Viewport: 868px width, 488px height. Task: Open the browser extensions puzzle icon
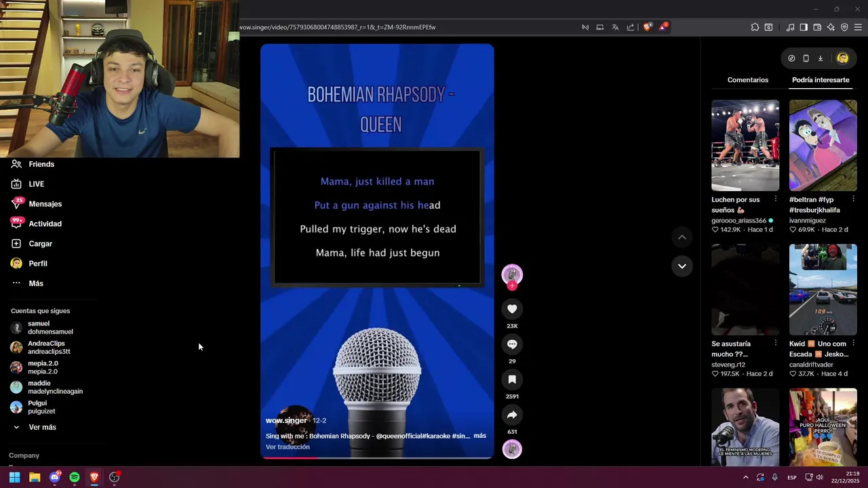[x=755, y=27]
